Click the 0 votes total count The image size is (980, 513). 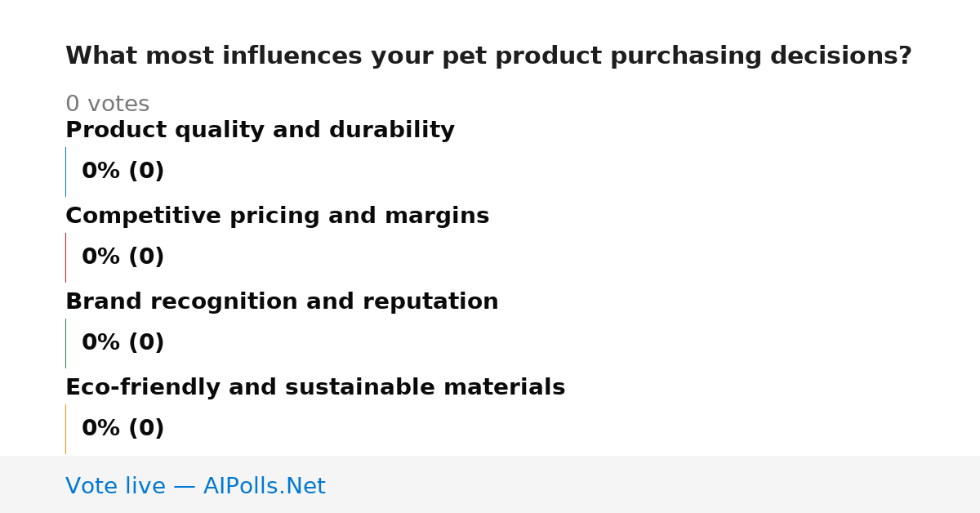107,105
